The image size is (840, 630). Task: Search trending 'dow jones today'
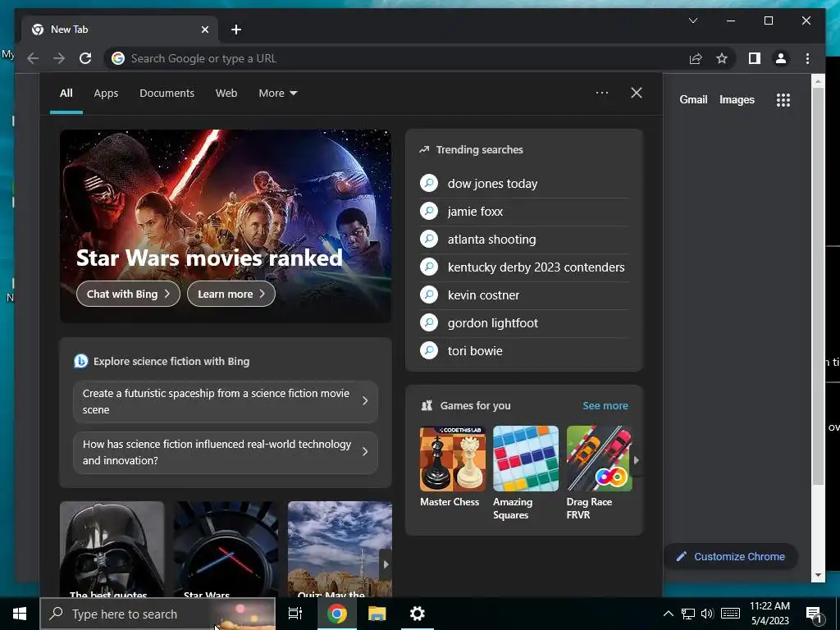click(x=524, y=184)
